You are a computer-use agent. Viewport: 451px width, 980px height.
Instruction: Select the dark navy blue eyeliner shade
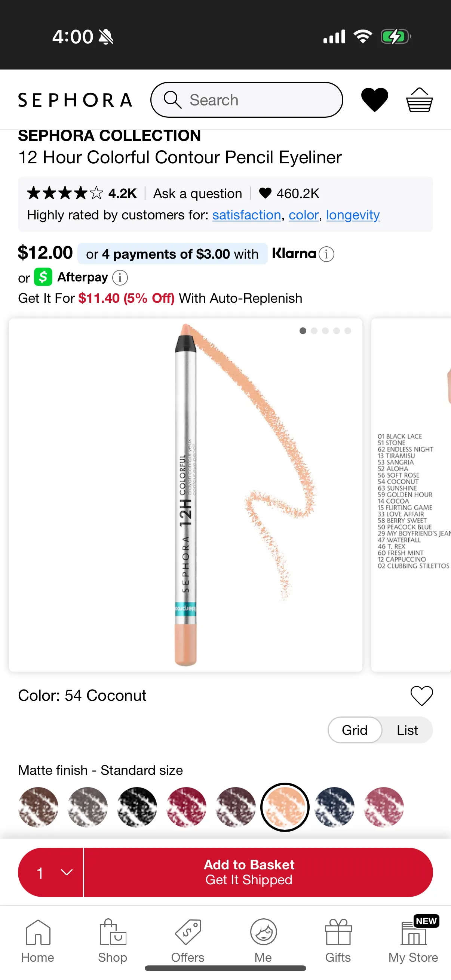click(334, 807)
